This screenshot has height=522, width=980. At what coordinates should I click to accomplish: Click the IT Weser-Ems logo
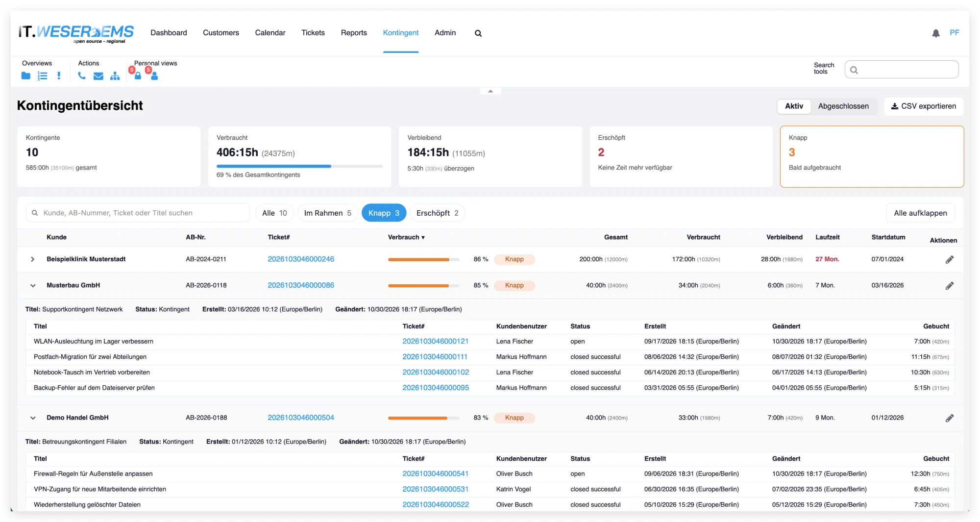click(76, 33)
